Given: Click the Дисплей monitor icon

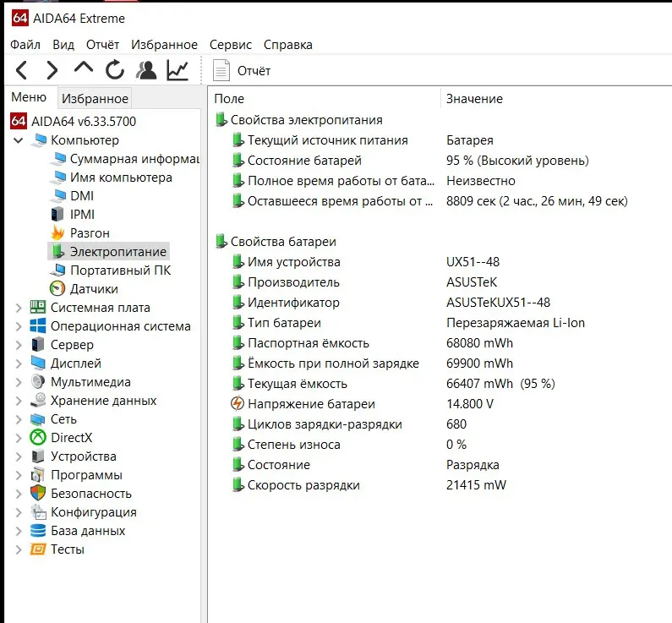Looking at the screenshot, I should point(38,363).
